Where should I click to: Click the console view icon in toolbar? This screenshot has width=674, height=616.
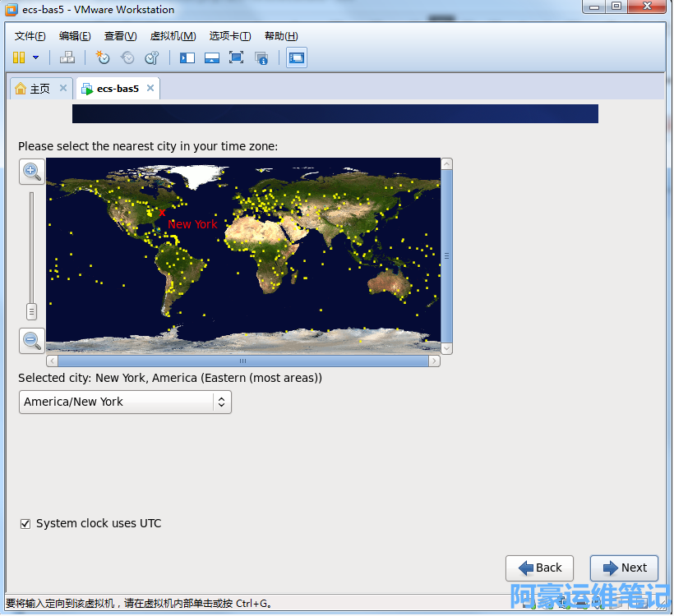coord(297,57)
